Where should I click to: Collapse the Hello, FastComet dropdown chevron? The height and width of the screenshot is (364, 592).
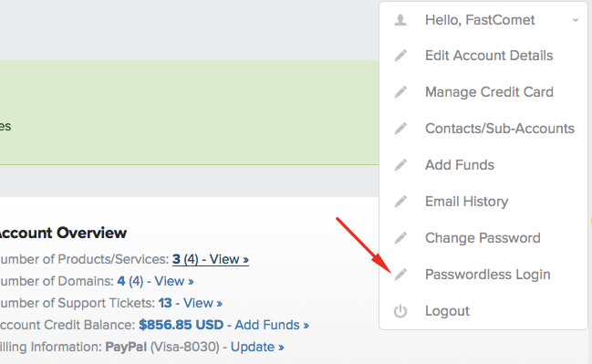[x=576, y=20]
